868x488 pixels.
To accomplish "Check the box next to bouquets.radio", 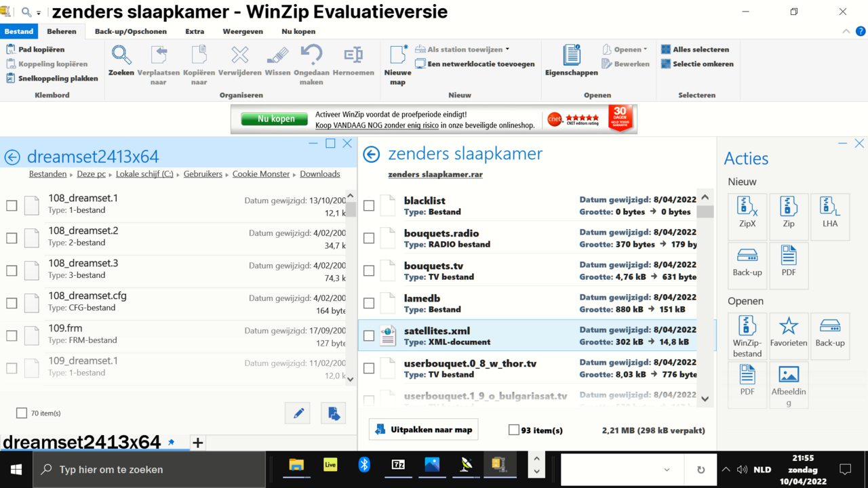I will [369, 238].
